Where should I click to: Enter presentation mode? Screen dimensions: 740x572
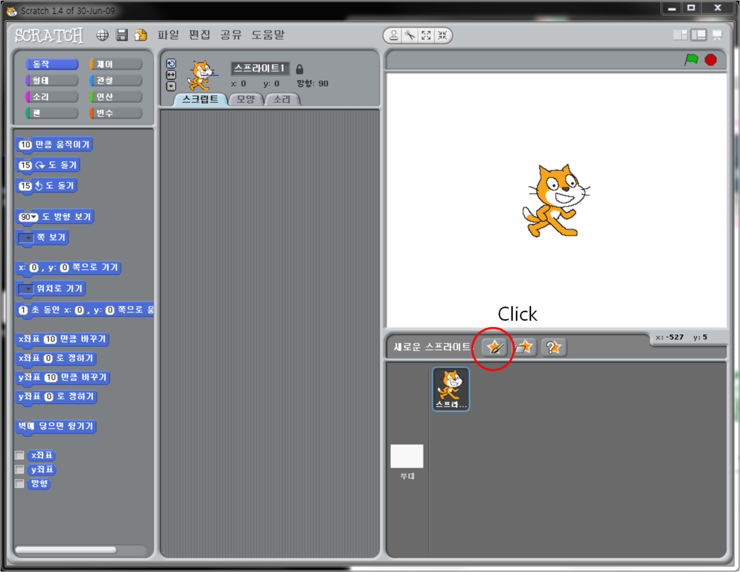pos(717,35)
